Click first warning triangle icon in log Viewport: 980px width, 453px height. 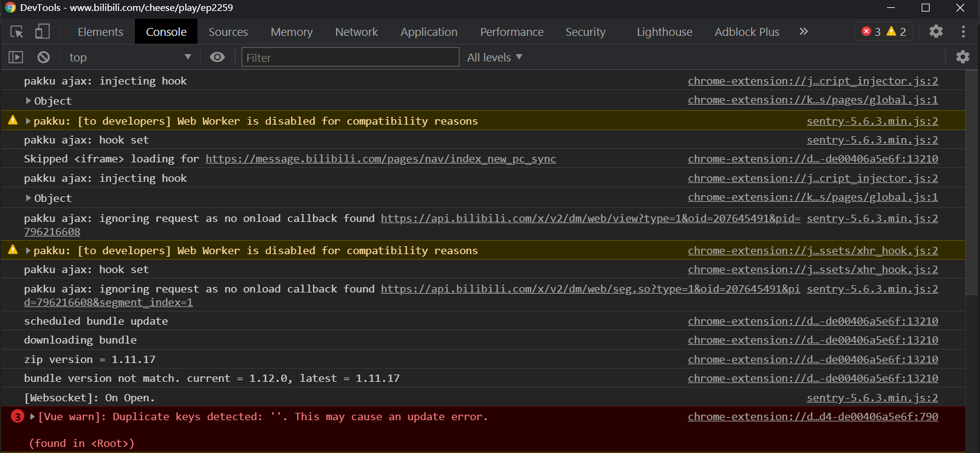13,120
